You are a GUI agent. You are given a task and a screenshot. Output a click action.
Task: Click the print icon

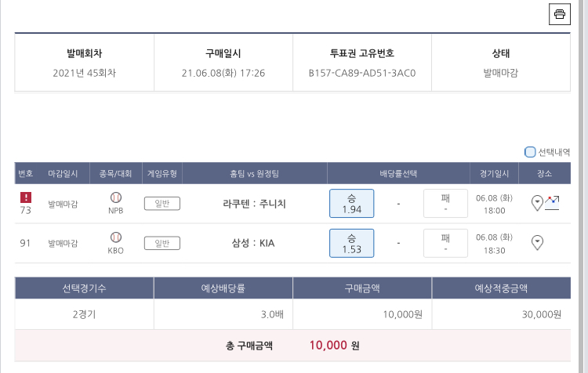559,14
